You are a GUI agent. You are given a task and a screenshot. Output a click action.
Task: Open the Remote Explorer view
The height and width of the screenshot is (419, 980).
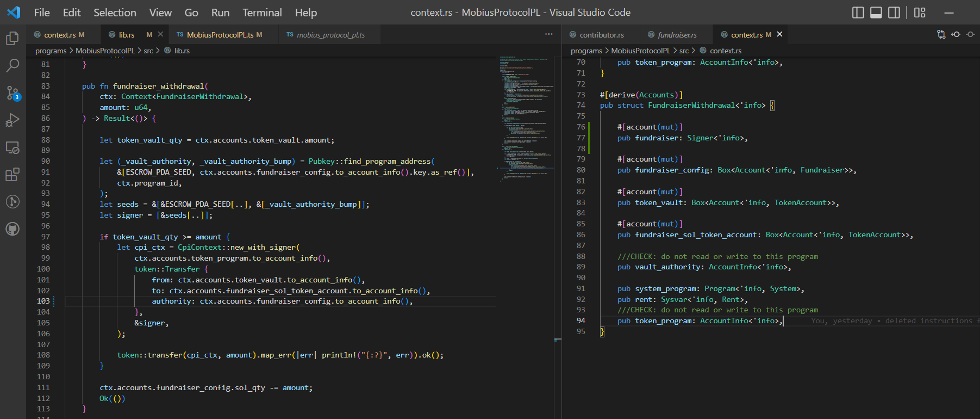pos(13,147)
